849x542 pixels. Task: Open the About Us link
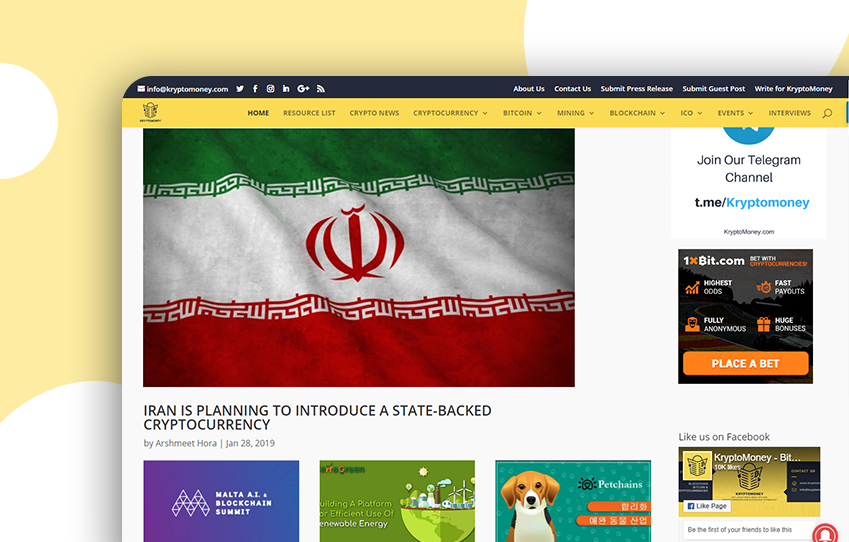pos(529,89)
